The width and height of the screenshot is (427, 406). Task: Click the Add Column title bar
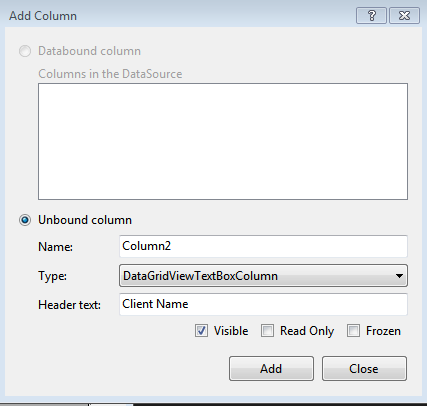coord(180,16)
